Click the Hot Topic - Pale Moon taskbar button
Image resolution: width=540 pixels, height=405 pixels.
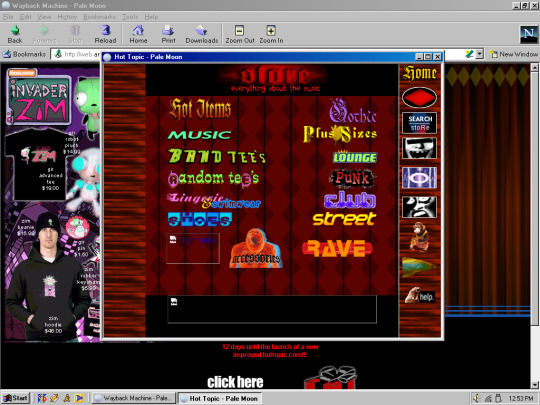point(220,398)
